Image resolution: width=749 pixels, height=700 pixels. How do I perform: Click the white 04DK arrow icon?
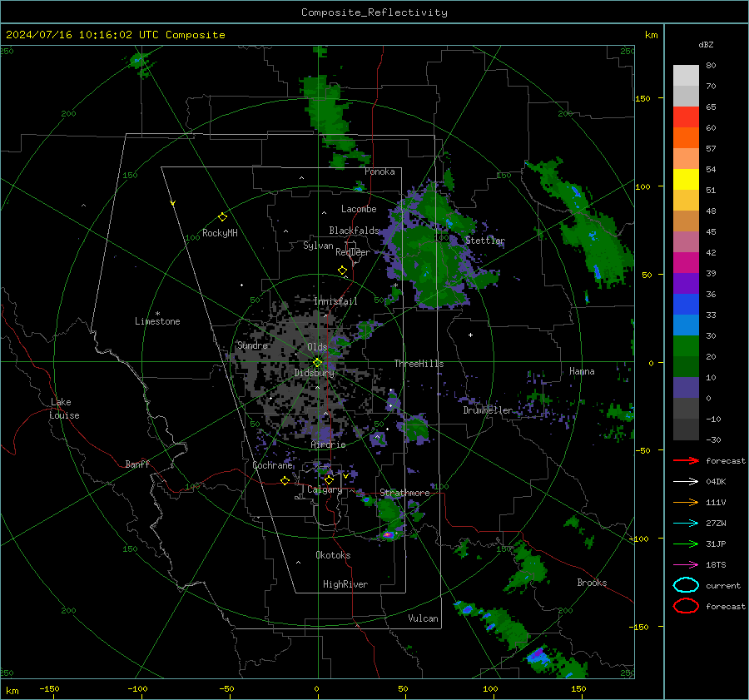coord(686,482)
